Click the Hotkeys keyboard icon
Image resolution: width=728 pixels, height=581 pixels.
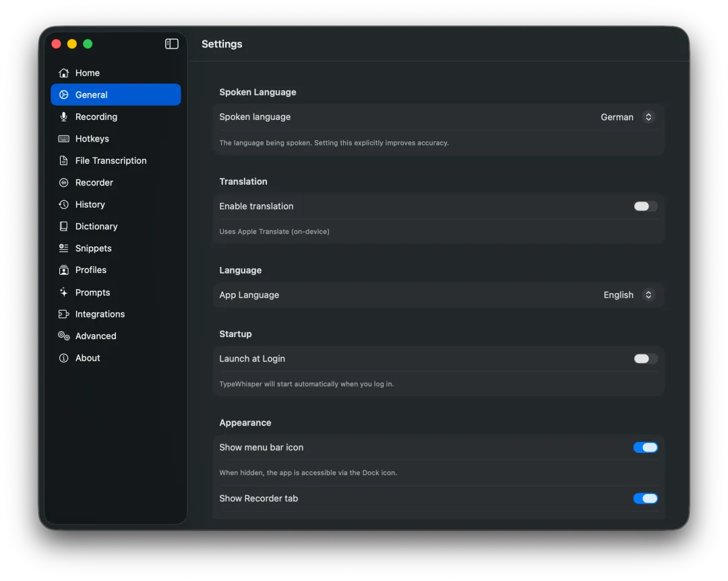(x=63, y=139)
